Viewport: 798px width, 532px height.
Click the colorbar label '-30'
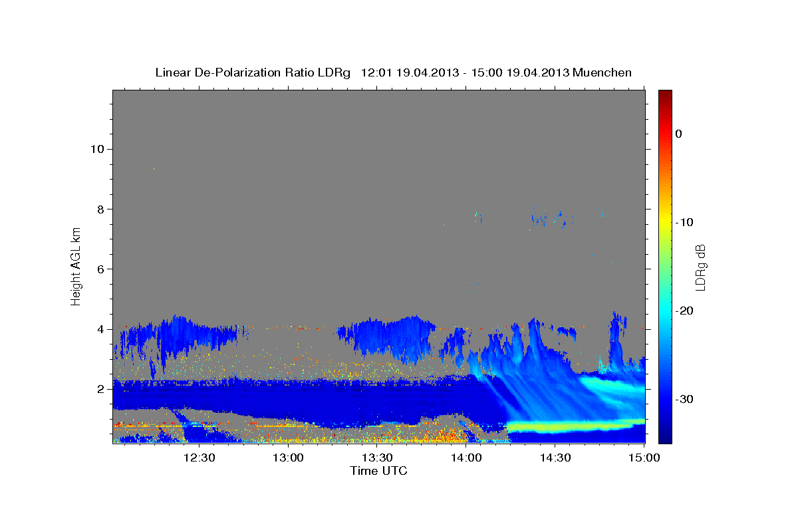coord(685,399)
